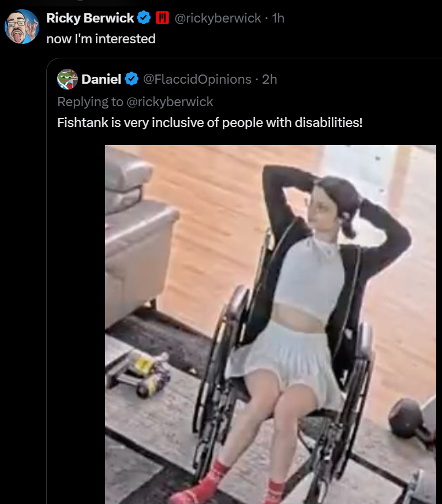Viewport: 442px width, 504px height.
Task: Click Ricky Berwick's blue verified badge
Action: pos(144,18)
